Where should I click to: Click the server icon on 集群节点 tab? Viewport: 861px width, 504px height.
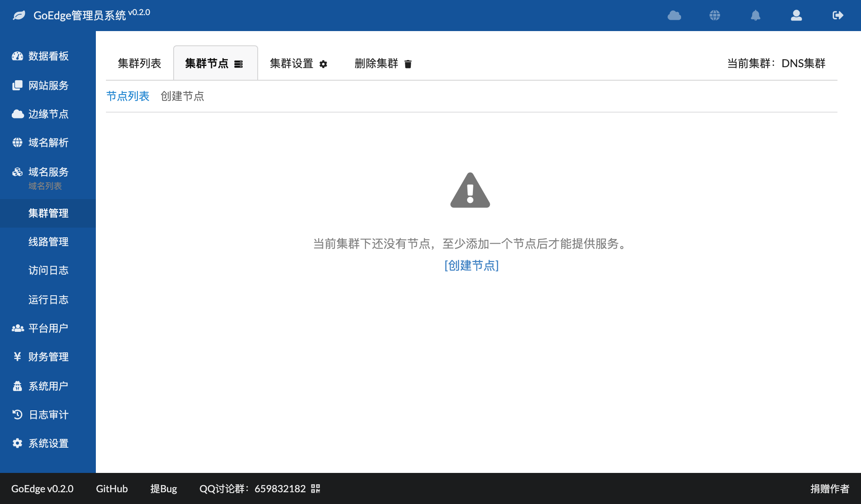tap(238, 64)
